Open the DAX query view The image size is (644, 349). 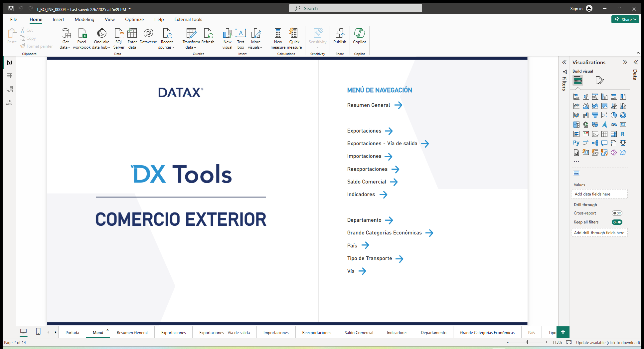tap(9, 103)
